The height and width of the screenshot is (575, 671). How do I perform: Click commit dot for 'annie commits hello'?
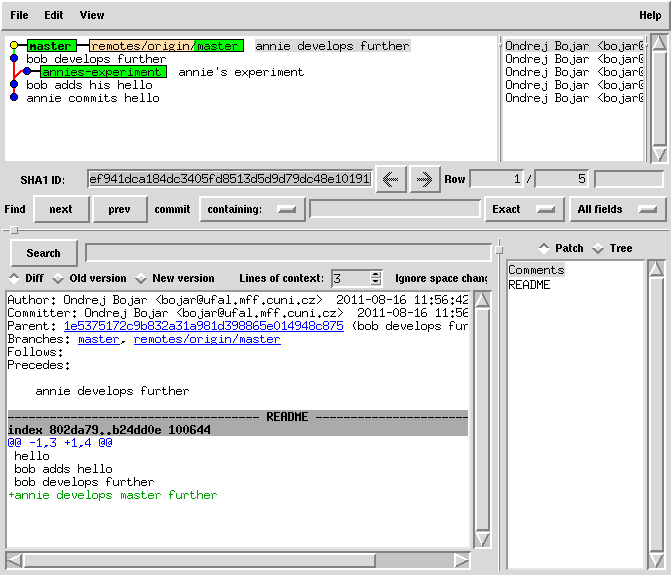pyautogui.click(x=14, y=98)
